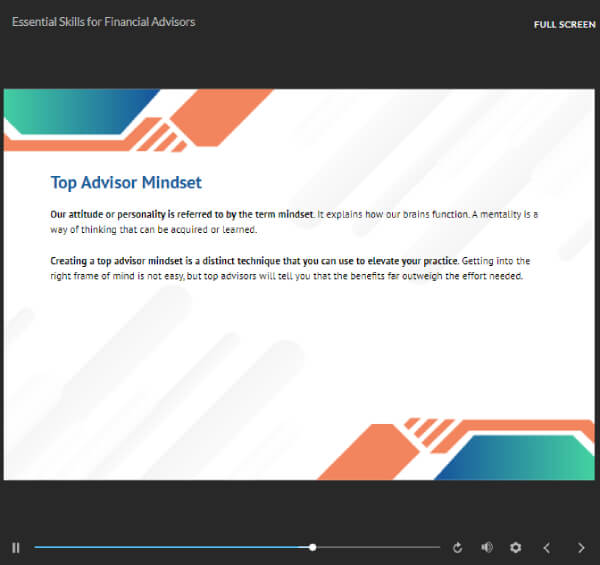
Task: Click the 'Top Advisor Mindset' heading
Action: click(x=126, y=182)
